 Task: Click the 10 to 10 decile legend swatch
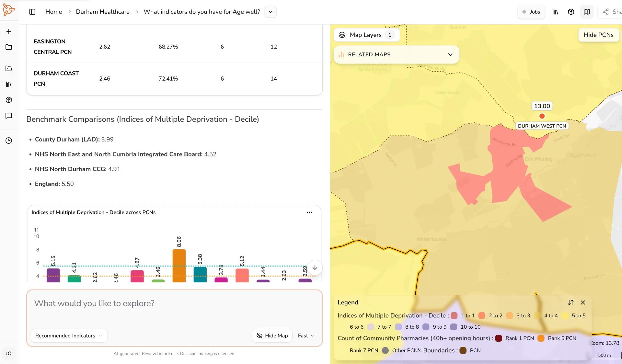(454, 327)
